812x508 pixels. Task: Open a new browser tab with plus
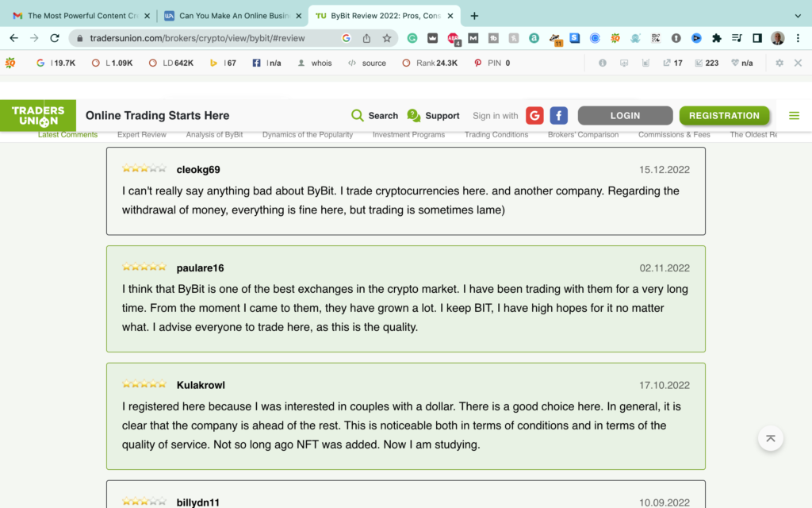coord(474,16)
